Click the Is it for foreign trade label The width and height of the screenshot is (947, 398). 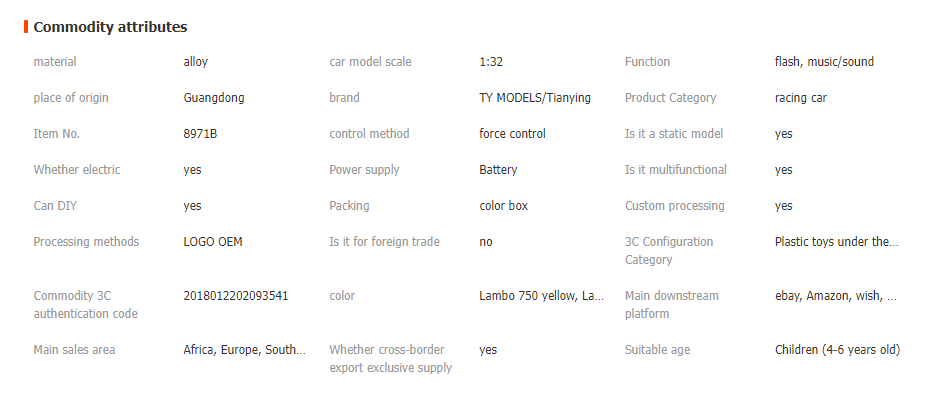384,242
